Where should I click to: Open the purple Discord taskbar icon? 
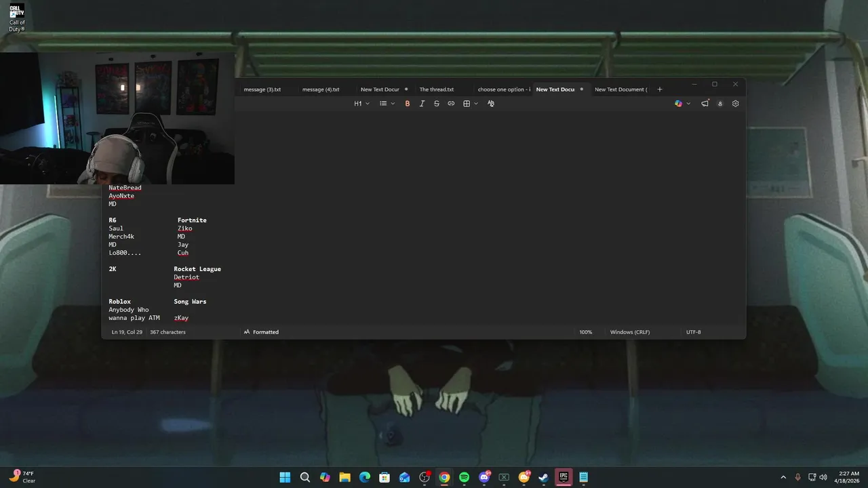(484, 477)
